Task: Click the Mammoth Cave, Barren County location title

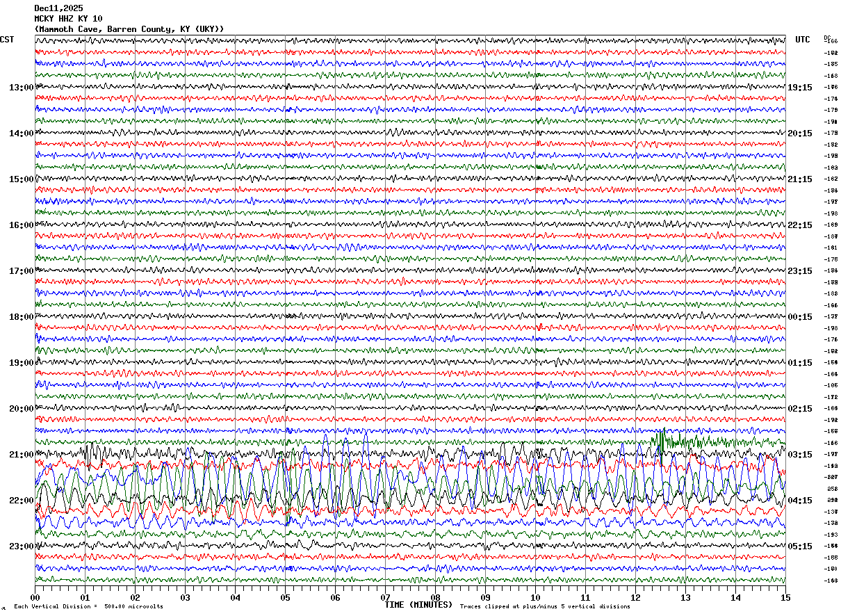Action: click(129, 29)
